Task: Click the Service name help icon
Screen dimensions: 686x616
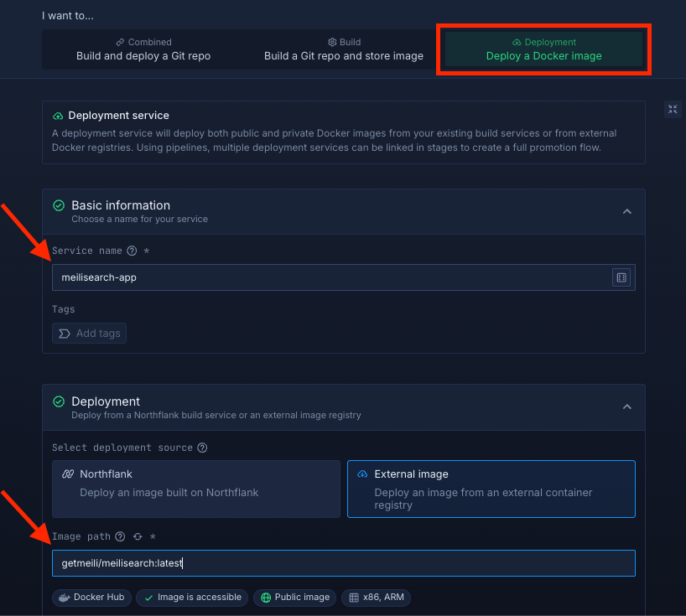Action: click(132, 251)
